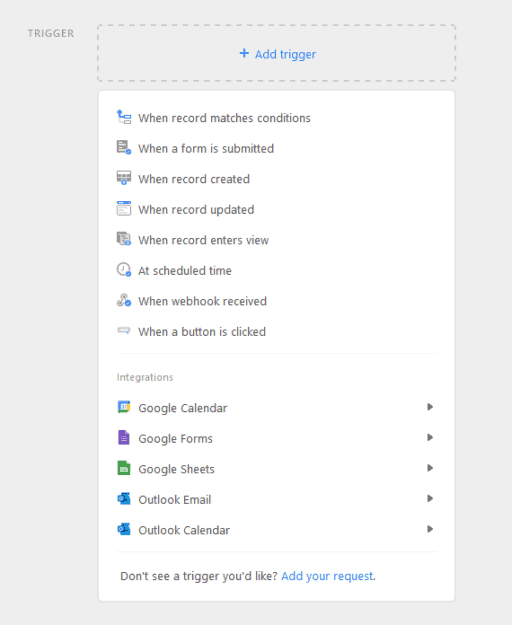Click the Google Calendar icon
512x625 pixels.
pos(124,407)
